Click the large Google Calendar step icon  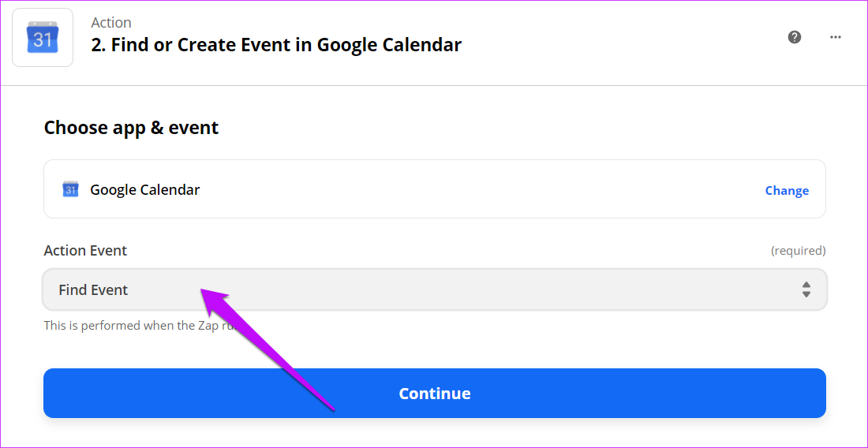(43, 38)
